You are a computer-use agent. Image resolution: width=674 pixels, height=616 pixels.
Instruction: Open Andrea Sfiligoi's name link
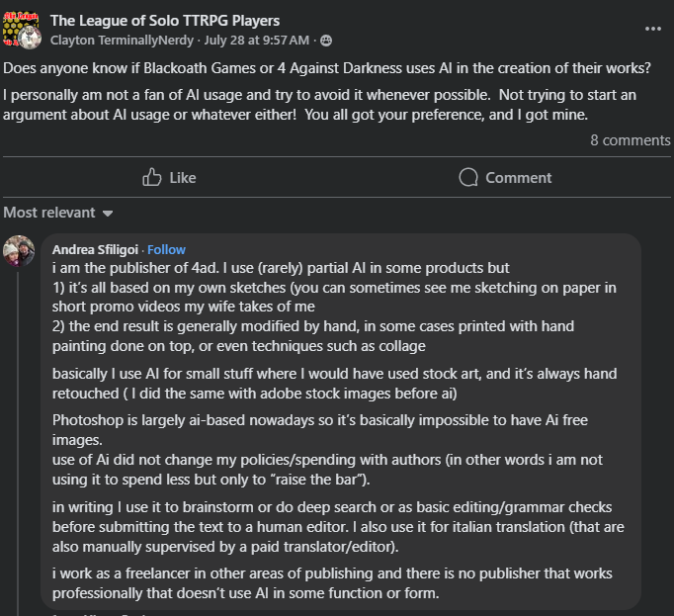coord(96,249)
